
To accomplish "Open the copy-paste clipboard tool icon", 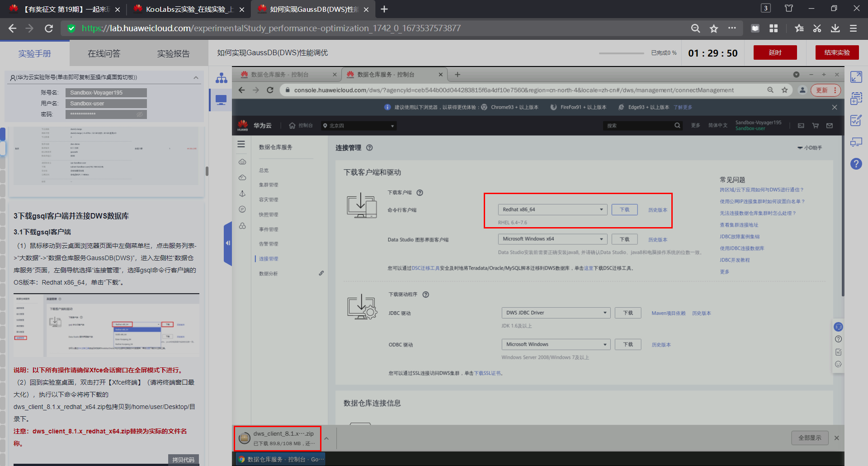I will click(x=856, y=98).
